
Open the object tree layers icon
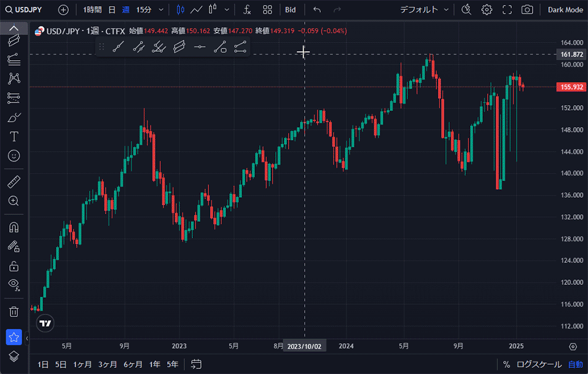[14, 356]
